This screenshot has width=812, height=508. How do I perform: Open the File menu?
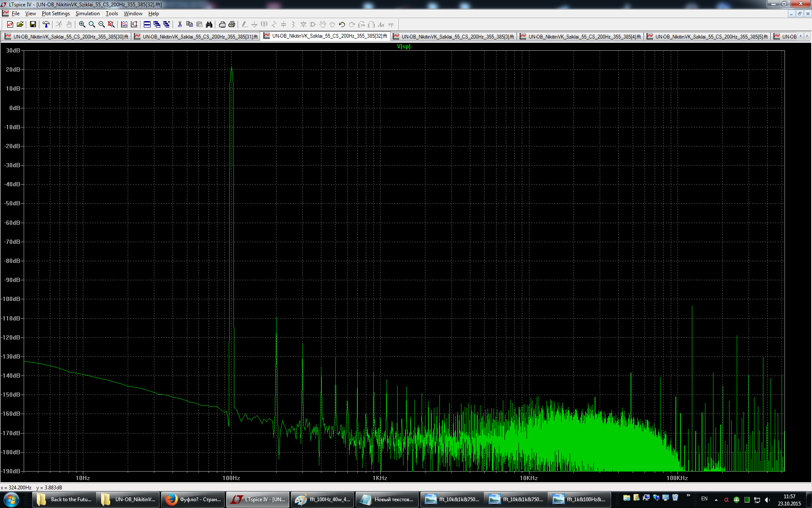16,14
